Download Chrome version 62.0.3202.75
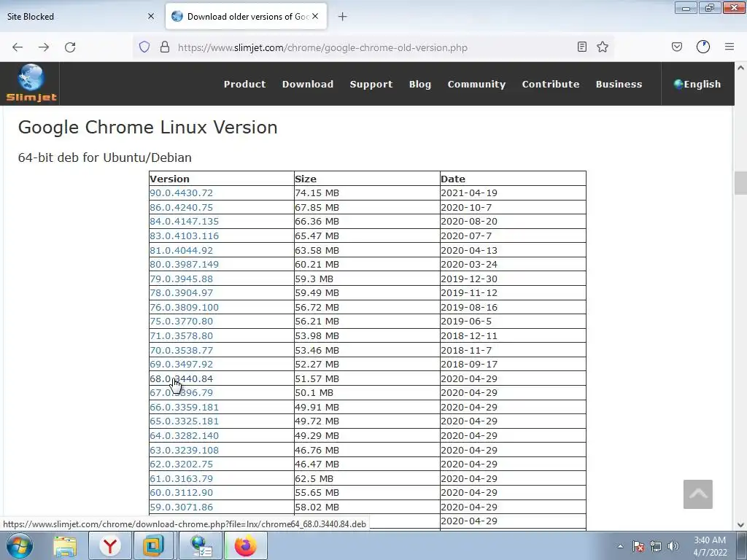Viewport: 747px width, 560px height. [181, 464]
